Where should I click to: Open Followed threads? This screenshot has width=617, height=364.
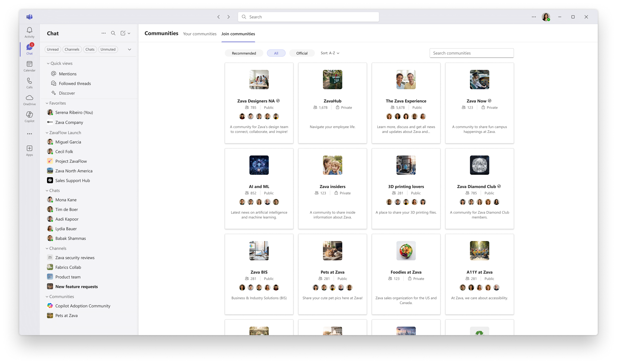[x=75, y=83]
